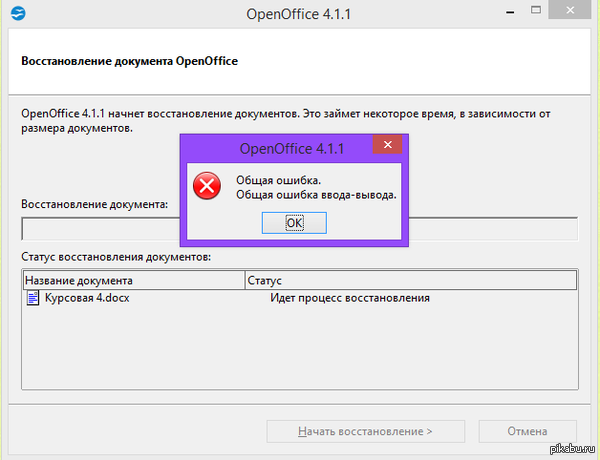
Task: Click the document icon beside Курсовая 4.docx
Action: (x=33, y=298)
